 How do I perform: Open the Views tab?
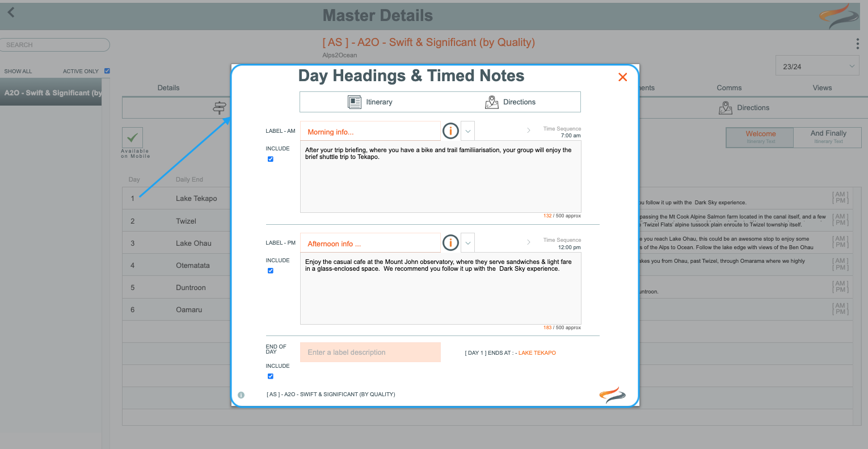(822, 88)
